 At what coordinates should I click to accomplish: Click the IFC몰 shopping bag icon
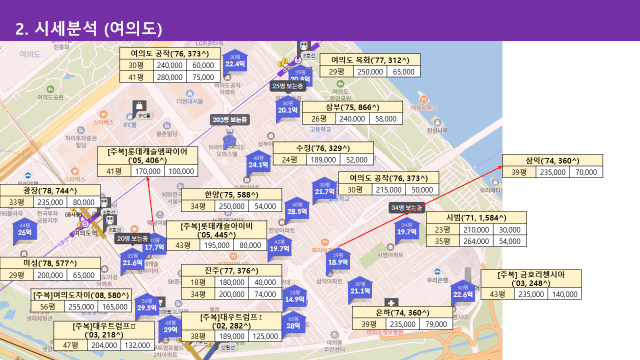(x=139, y=107)
